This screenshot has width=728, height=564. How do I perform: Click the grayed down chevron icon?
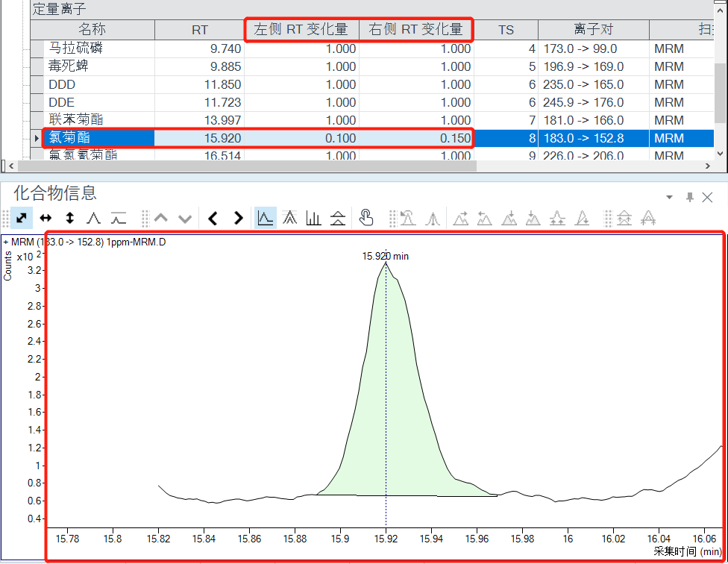pyautogui.click(x=185, y=218)
